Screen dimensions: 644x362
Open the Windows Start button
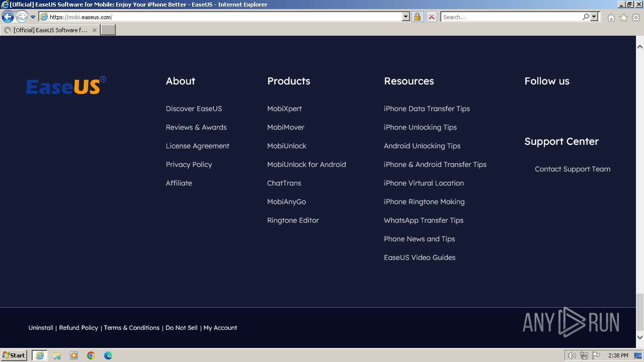coord(14,355)
